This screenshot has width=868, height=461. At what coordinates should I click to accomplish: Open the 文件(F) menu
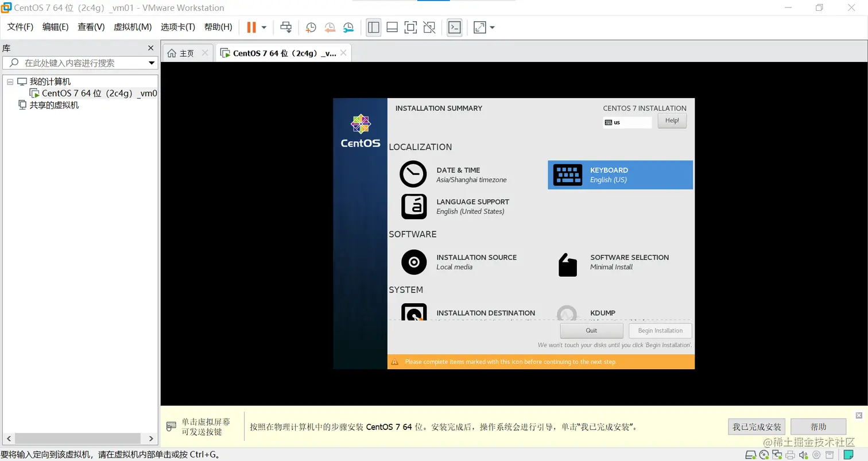point(20,27)
